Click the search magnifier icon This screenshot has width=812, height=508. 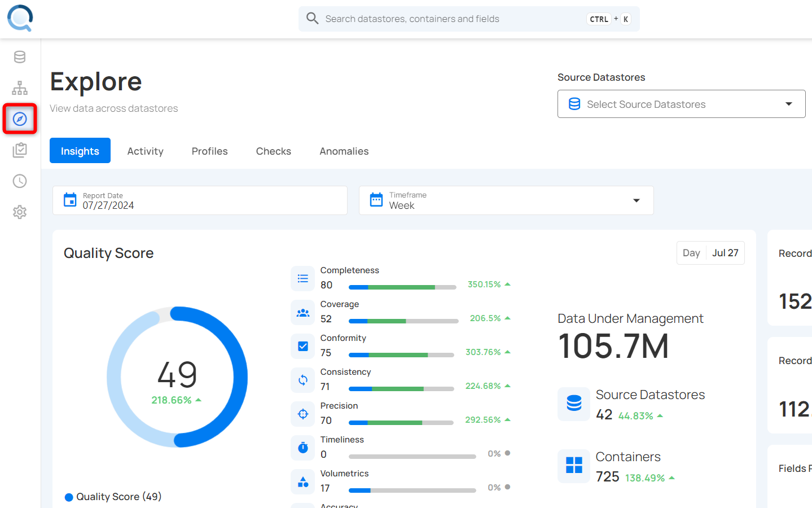[313, 19]
